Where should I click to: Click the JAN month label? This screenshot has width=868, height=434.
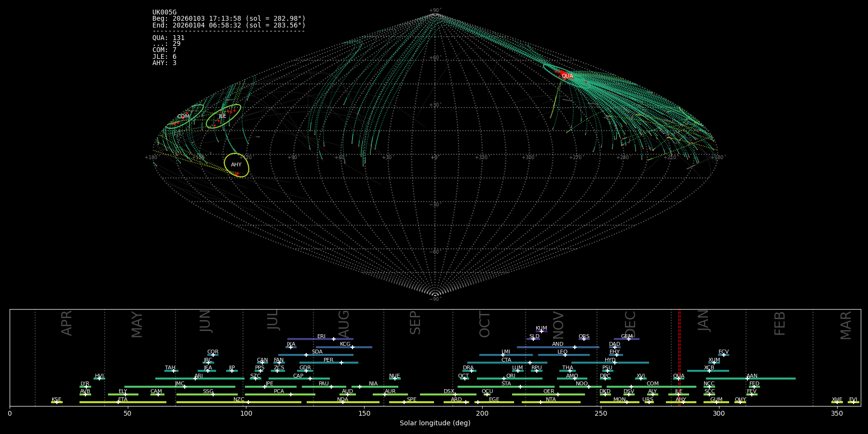(x=703, y=320)
